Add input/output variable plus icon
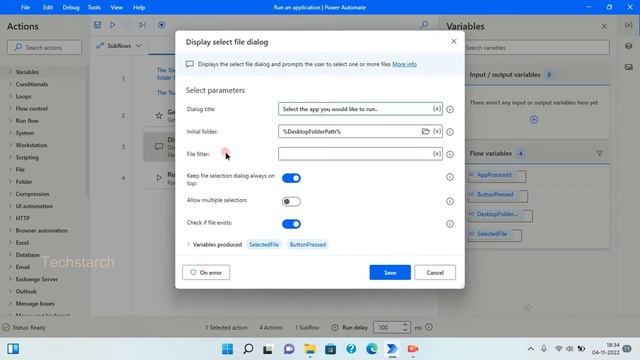Image resolution: width=640 pixels, height=360 pixels. pos(534,120)
